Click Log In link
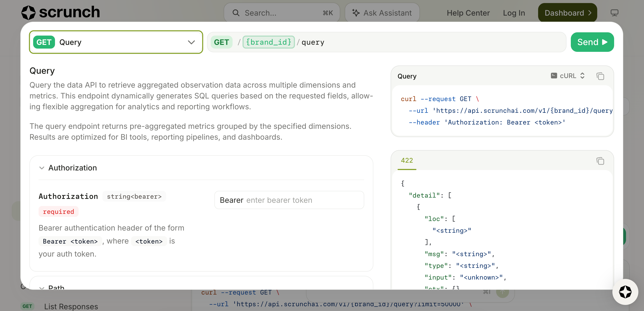Viewport: 644px width, 311px height. (514, 13)
